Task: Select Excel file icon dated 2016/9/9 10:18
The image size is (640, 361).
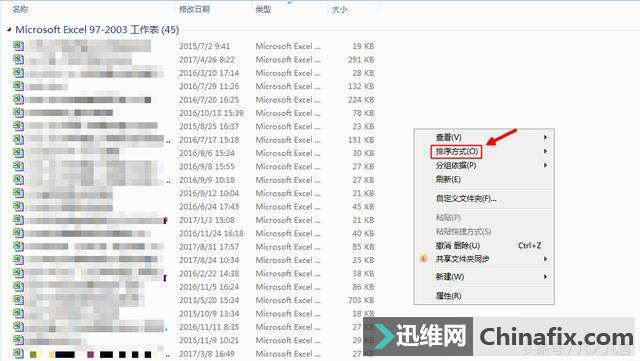Action: [18, 180]
